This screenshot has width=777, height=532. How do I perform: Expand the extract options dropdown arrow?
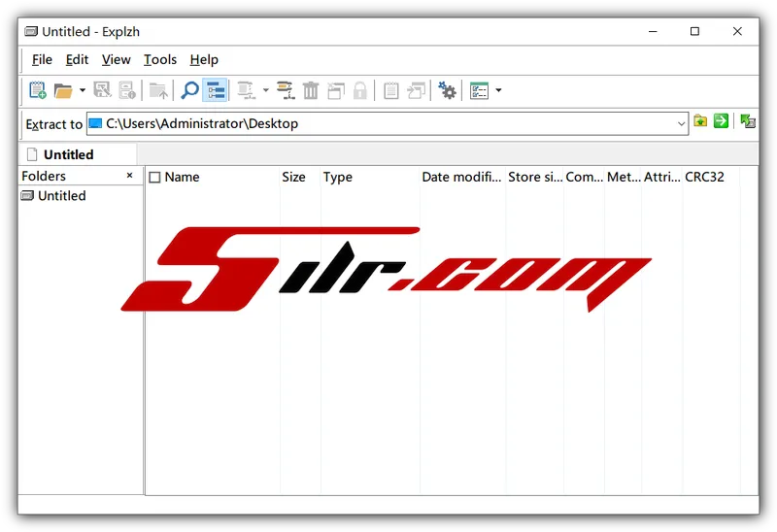click(x=265, y=90)
